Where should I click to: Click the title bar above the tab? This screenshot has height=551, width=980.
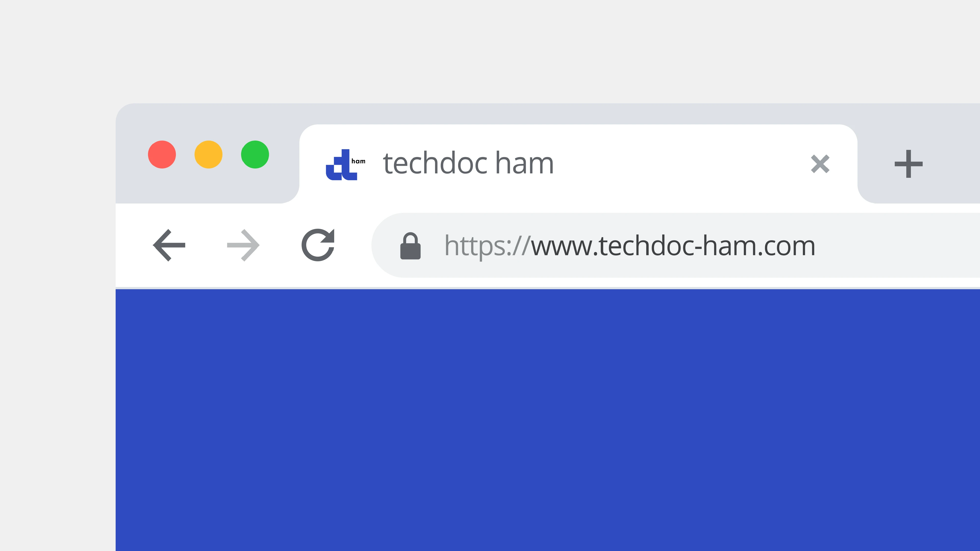(548, 113)
